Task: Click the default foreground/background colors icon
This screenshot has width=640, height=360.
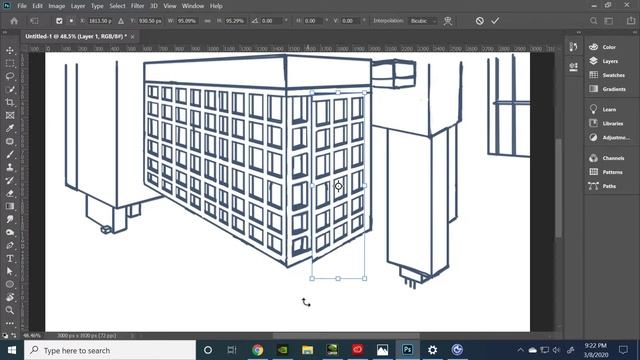Action: pyautogui.click(x=5, y=335)
